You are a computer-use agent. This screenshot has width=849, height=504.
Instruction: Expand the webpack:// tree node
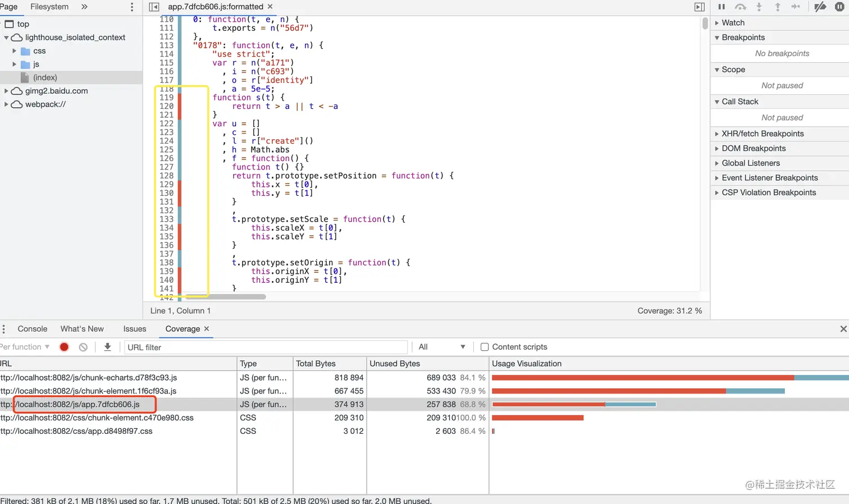(x=6, y=104)
